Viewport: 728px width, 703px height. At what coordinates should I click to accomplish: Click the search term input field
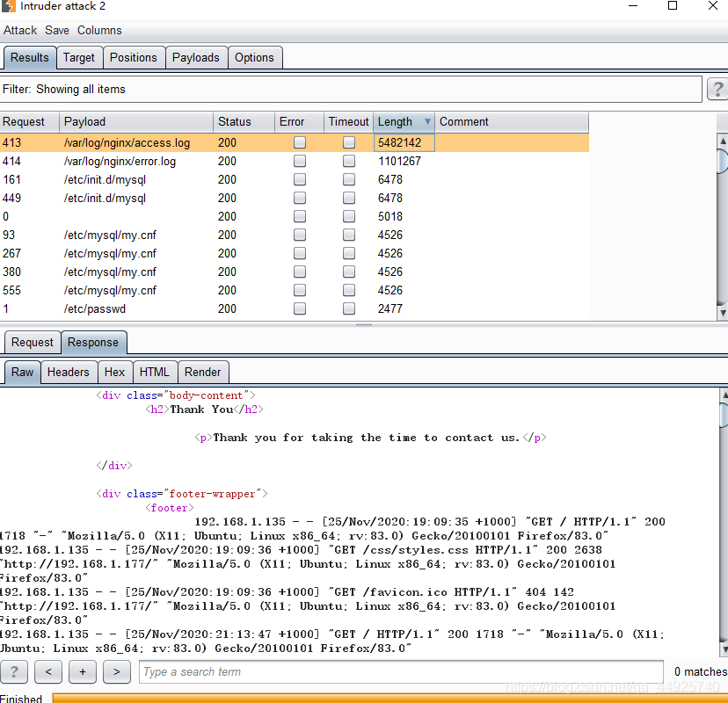[401, 671]
